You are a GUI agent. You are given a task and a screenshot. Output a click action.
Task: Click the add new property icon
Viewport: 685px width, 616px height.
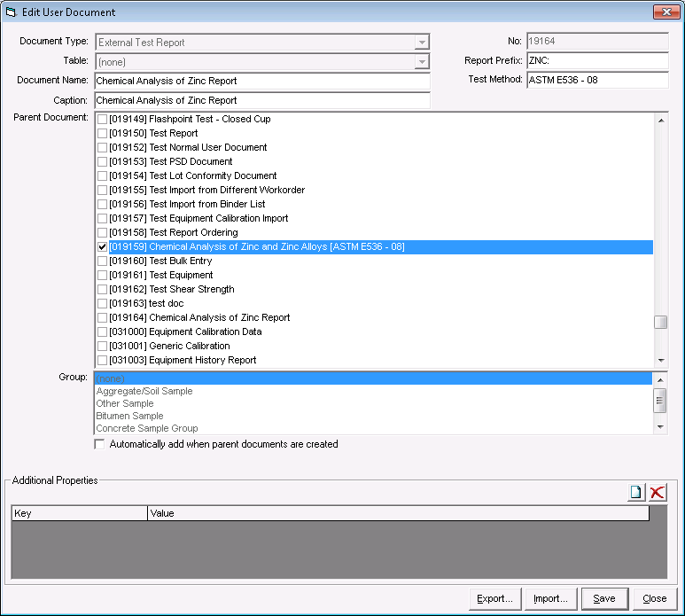635,493
